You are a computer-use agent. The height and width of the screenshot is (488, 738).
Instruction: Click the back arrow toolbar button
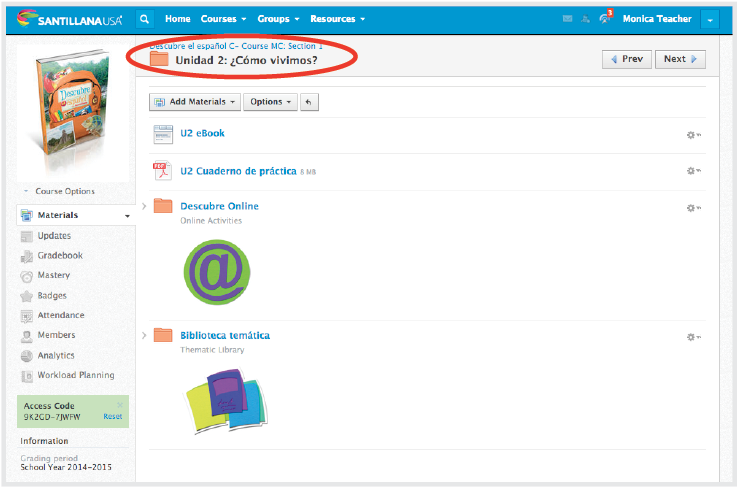coord(309,102)
